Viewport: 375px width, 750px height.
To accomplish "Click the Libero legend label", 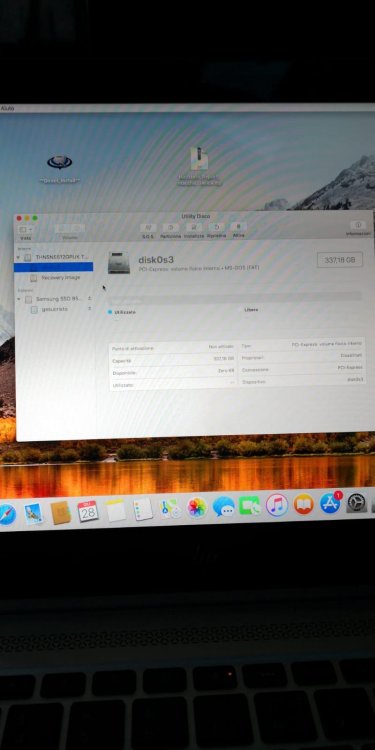I will click(x=251, y=310).
